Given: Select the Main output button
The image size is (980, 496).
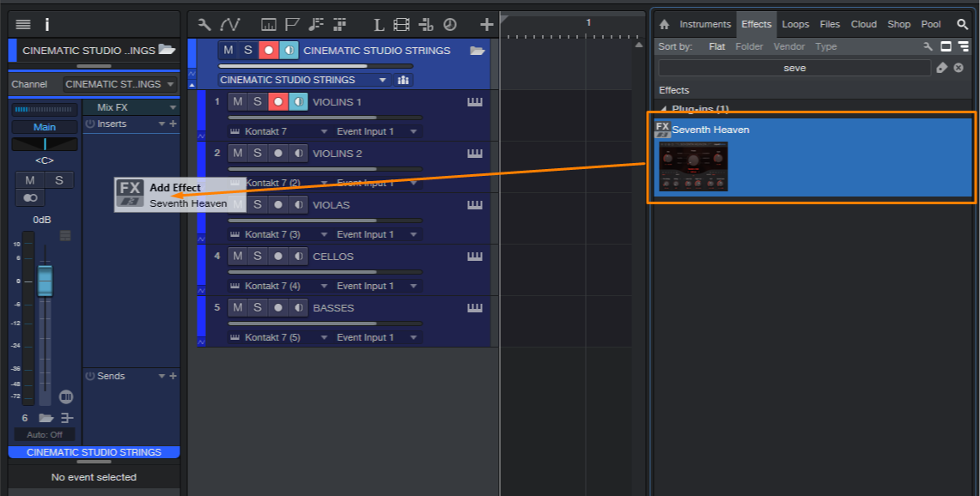Looking at the screenshot, I should coord(45,127).
